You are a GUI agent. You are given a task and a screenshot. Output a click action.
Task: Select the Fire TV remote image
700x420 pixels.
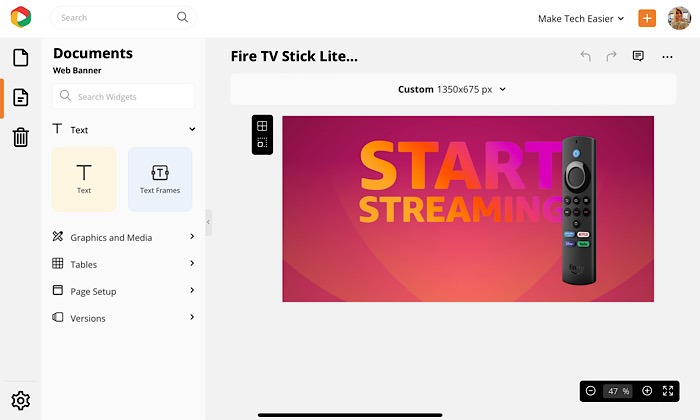coord(579,210)
